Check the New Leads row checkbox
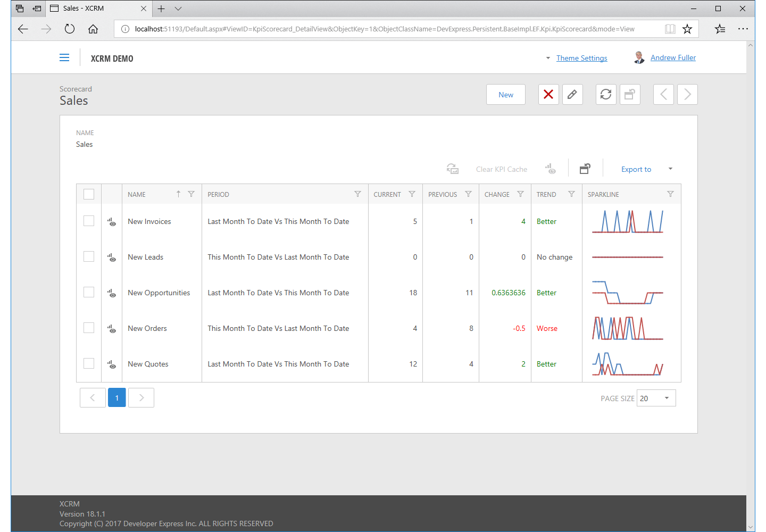This screenshot has width=766, height=532. [x=89, y=256]
